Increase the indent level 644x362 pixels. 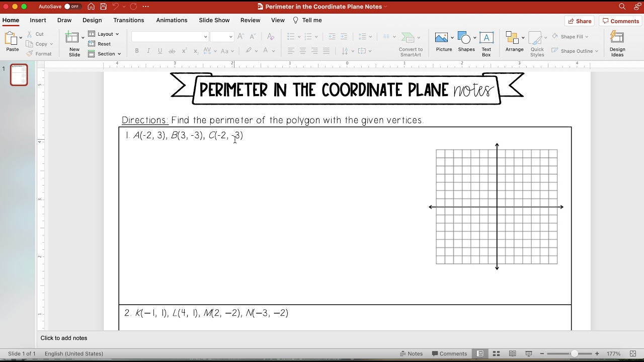click(344, 36)
